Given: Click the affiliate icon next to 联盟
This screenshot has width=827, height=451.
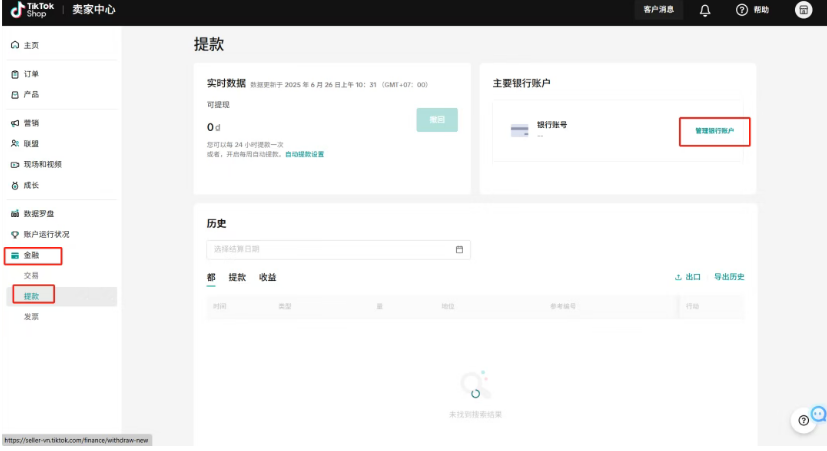Looking at the screenshot, I should (x=15, y=143).
